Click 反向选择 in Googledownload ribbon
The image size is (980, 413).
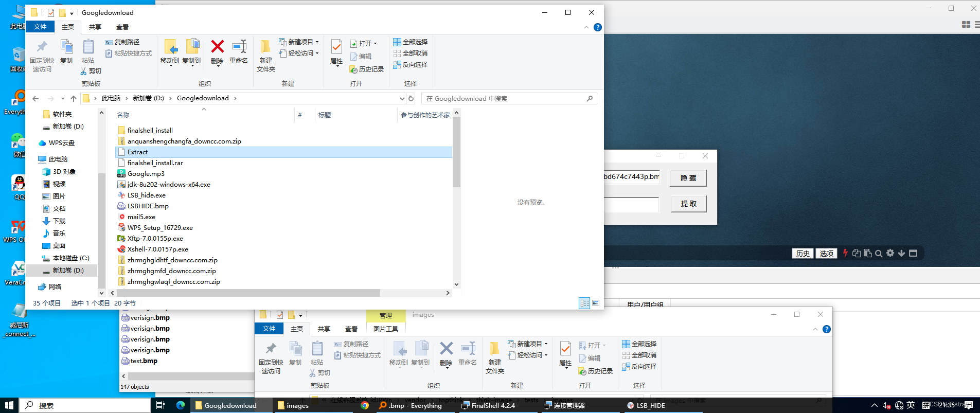point(411,65)
